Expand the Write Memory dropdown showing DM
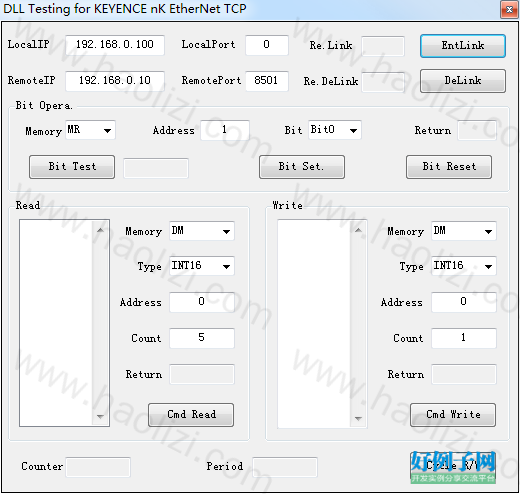The image size is (520, 494). point(464,231)
